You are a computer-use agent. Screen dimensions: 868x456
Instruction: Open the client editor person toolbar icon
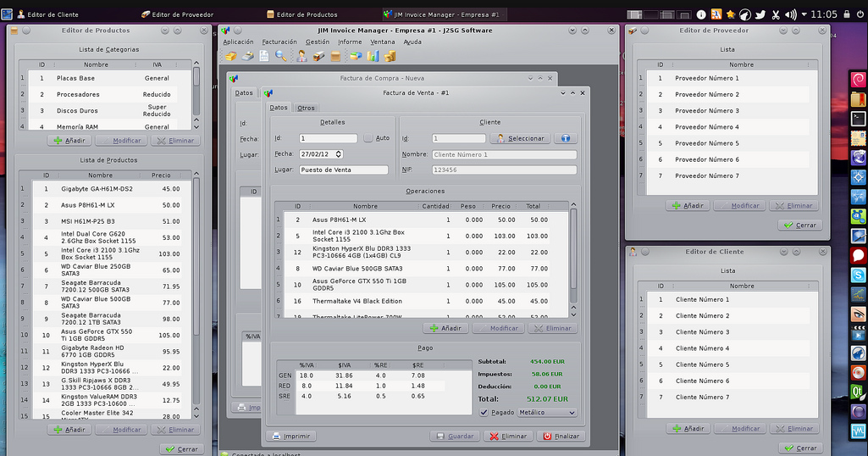301,57
